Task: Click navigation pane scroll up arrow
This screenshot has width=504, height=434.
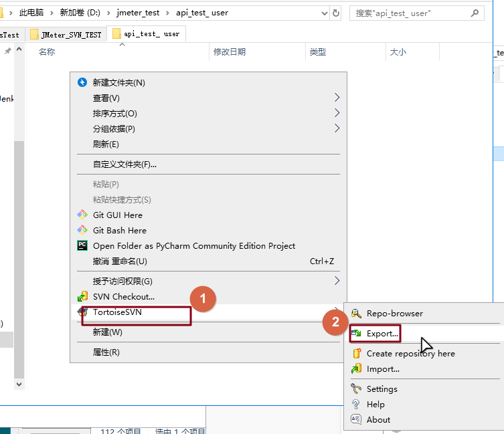Action: point(19,49)
